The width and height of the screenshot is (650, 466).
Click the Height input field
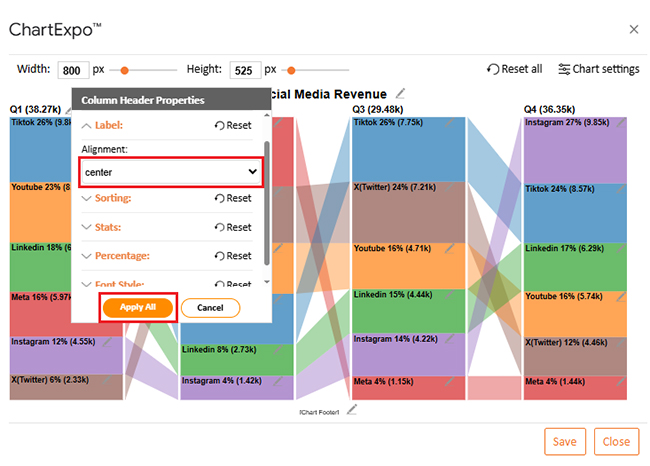point(244,70)
